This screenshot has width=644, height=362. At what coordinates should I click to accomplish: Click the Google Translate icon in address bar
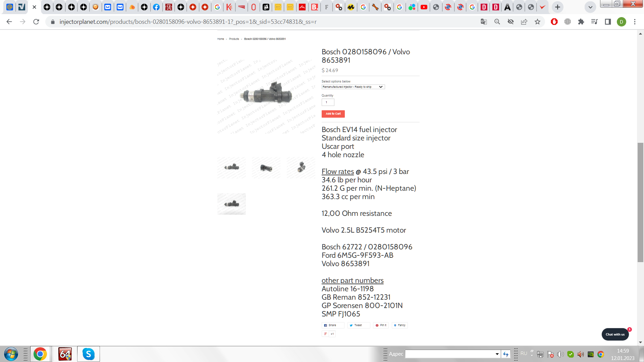484,22
